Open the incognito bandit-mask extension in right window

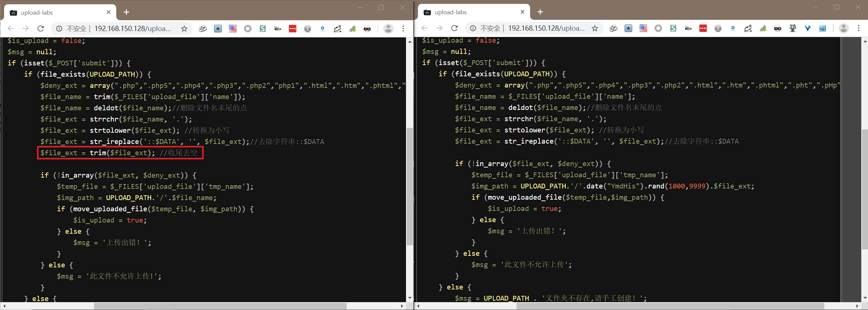(778, 28)
